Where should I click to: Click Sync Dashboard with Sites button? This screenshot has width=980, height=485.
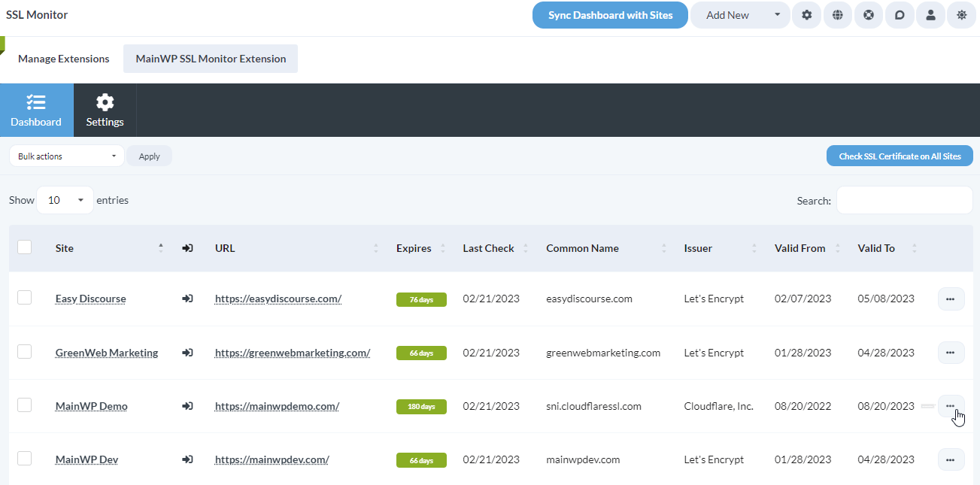pyautogui.click(x=609, y=14)
